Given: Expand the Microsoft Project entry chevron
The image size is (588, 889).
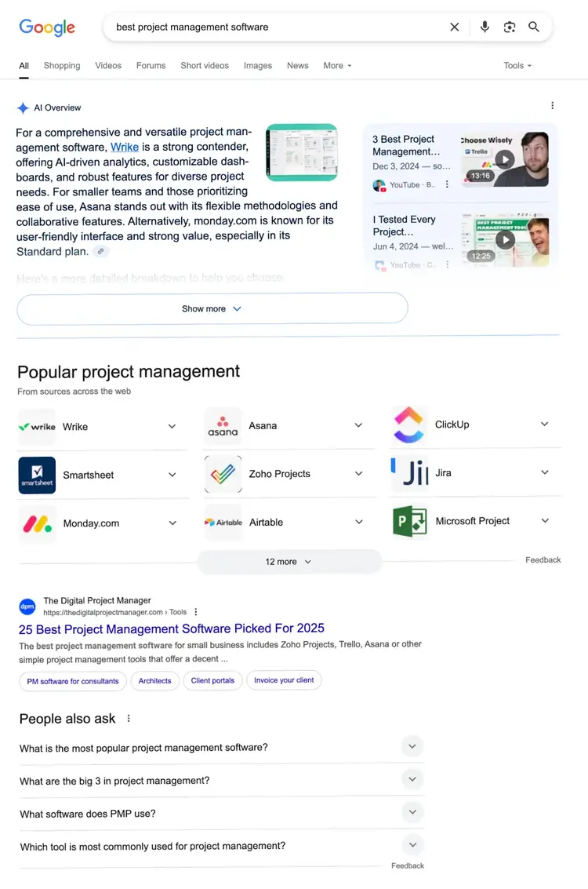Looking at the screenshot, I should (x=544, y=520).
